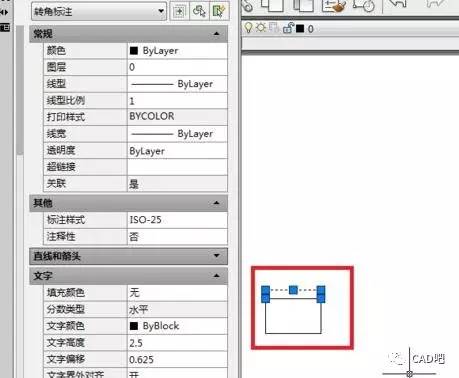Select the 文字颜色 property label
This screenshot has height=378, width=459.
pos(66,326)
